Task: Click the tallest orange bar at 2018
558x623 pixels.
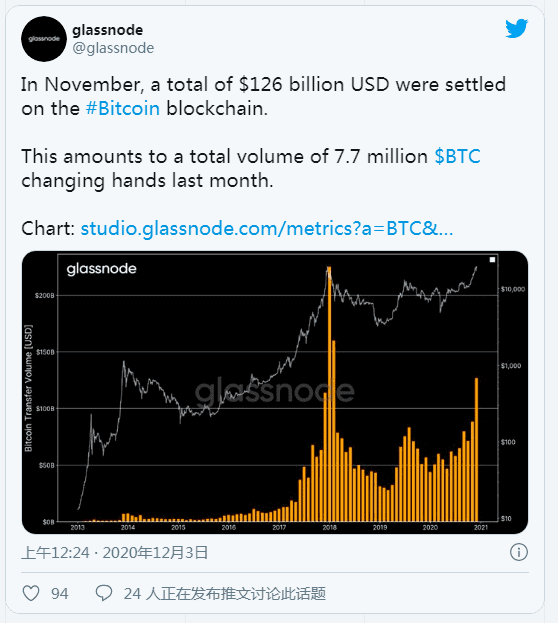Action: (x=329, y=394)
